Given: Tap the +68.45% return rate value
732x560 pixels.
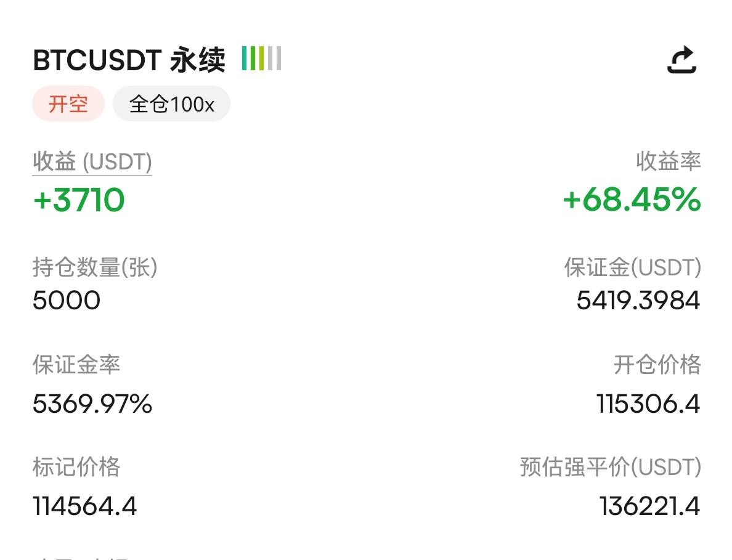Looking at the screenshot, I should [632, 200].
